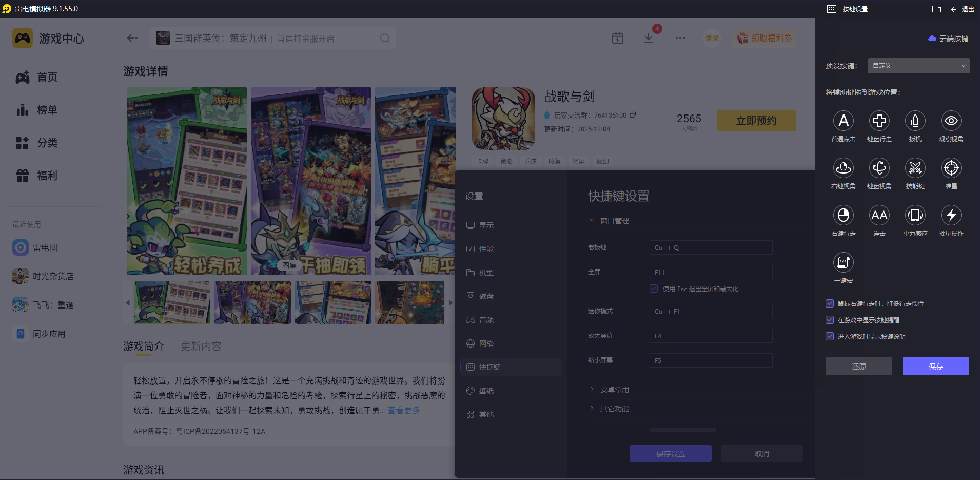
Task: Click the search magnifier icon
Action: pyautogui.click(x=385, y=38)
